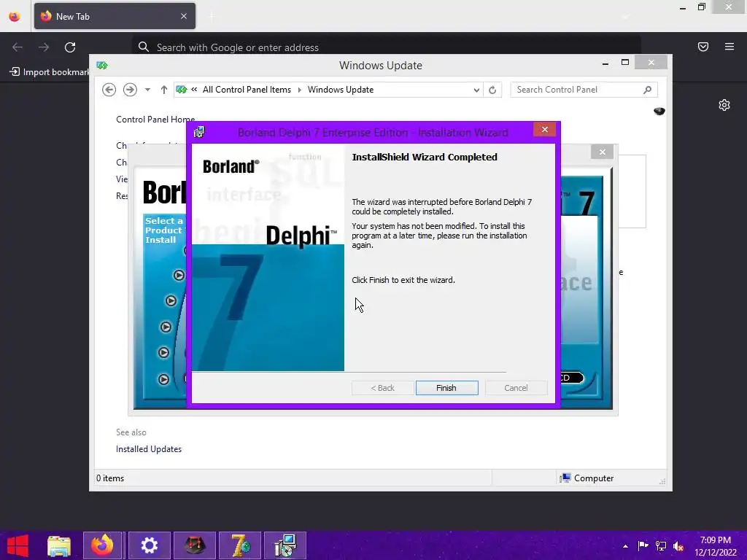The width and height of the screenshot is (747, 560).
Task: Open Save to Pocket in Firefox
Action: coord(703,47)
